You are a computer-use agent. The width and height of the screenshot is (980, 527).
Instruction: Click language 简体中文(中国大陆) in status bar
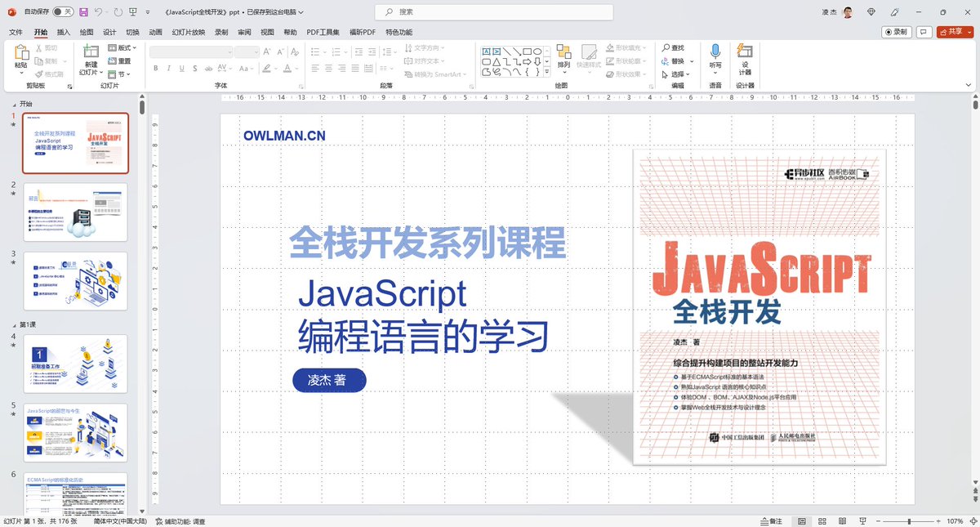pos(120,520)
